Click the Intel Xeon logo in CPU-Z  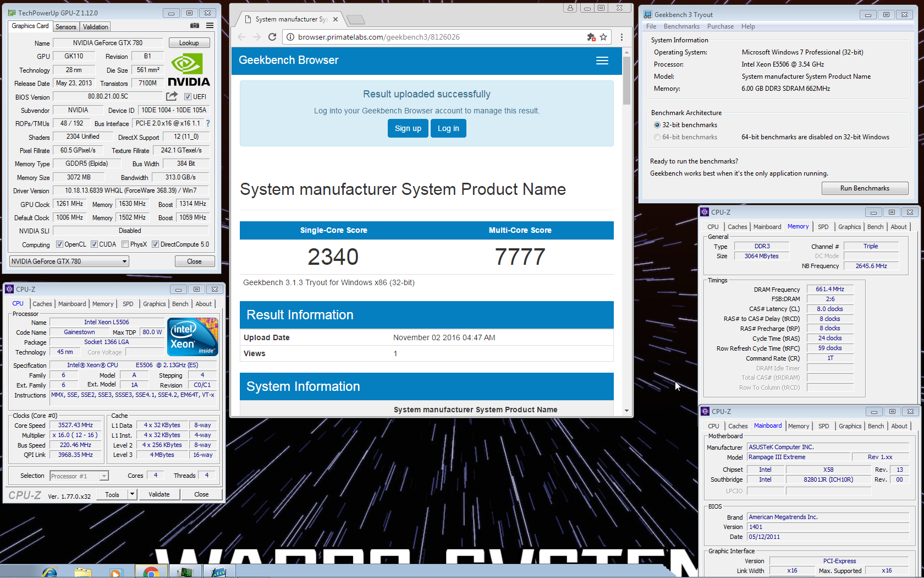(x=193, y=337)
